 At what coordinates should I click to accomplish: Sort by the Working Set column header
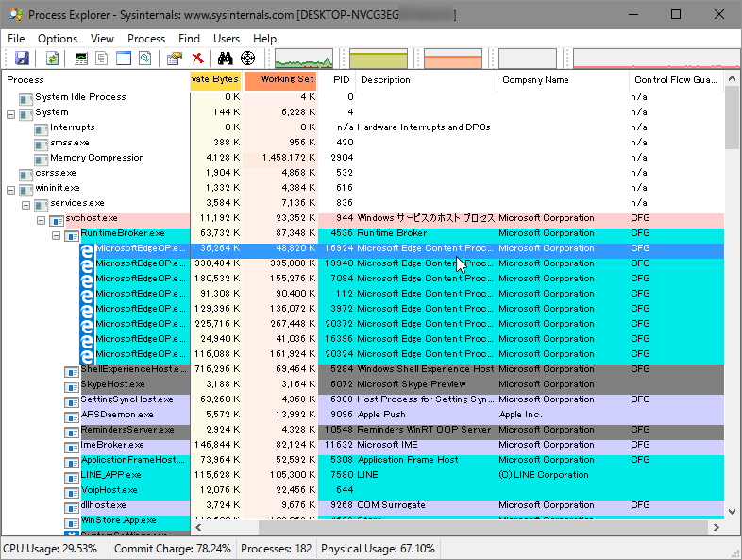pos(280,80)
